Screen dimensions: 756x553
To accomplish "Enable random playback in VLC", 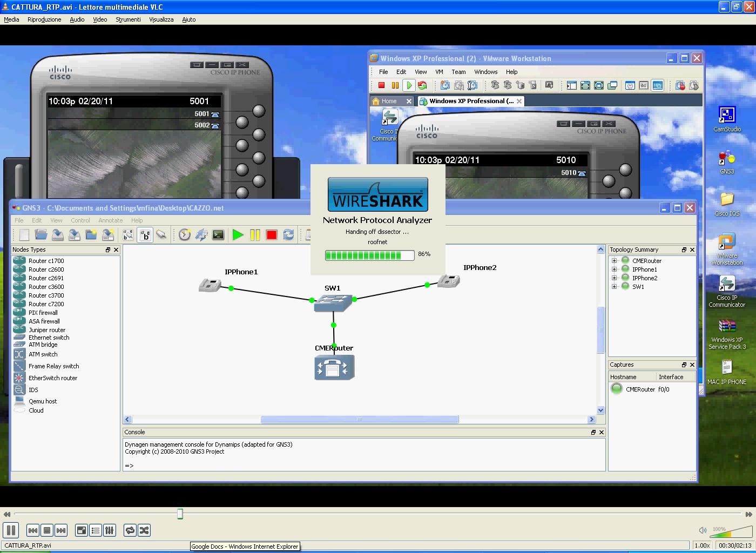I will [x=144, y=530].
